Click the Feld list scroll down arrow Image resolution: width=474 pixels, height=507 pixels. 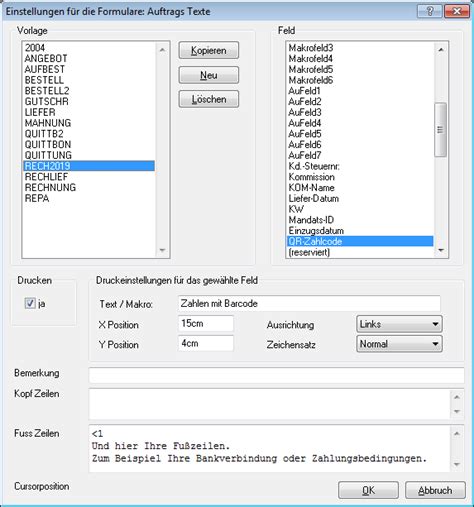(x=441, y=250)
